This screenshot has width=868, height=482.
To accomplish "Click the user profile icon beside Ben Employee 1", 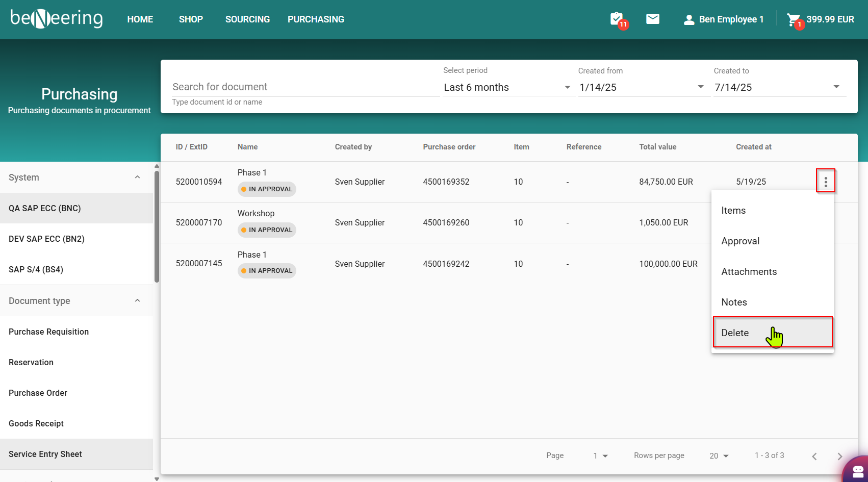I will click(x=688, y=19).
